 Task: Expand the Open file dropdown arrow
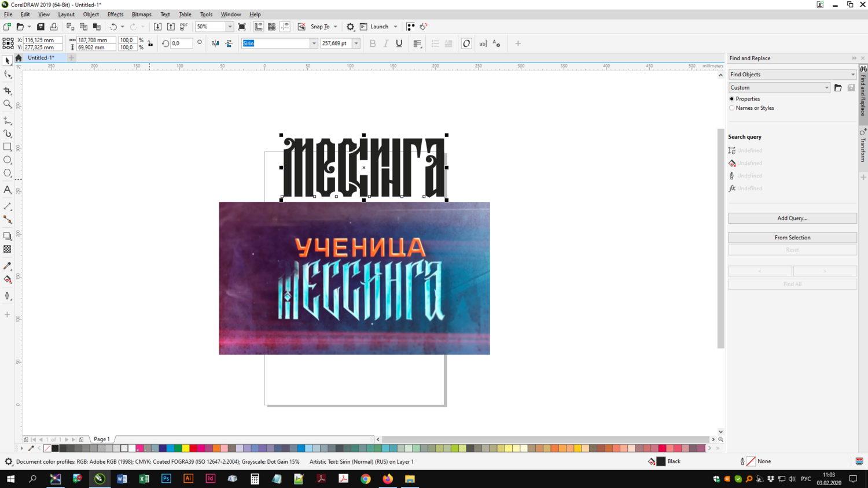pyautogui.click(x=29, y=27)
